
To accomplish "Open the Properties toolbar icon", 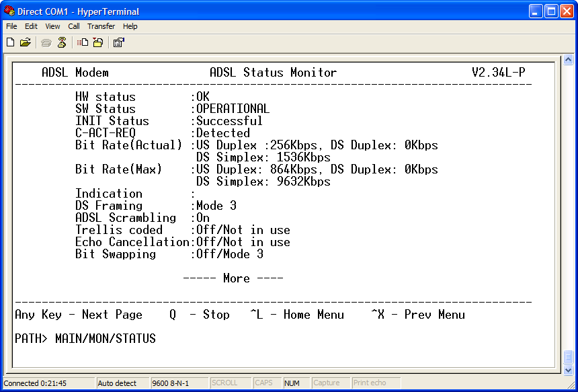I will [x=118, y=42].
